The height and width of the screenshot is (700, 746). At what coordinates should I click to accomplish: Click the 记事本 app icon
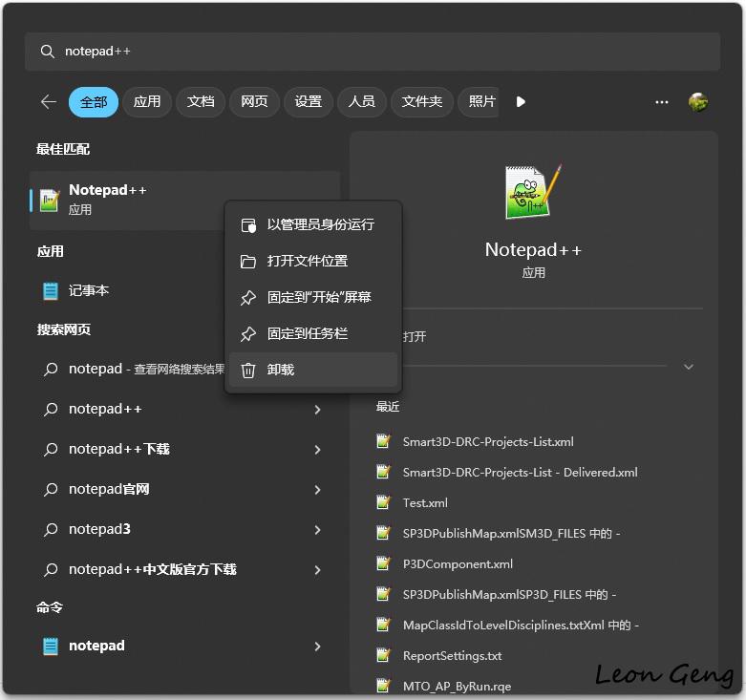pos(50,290)
